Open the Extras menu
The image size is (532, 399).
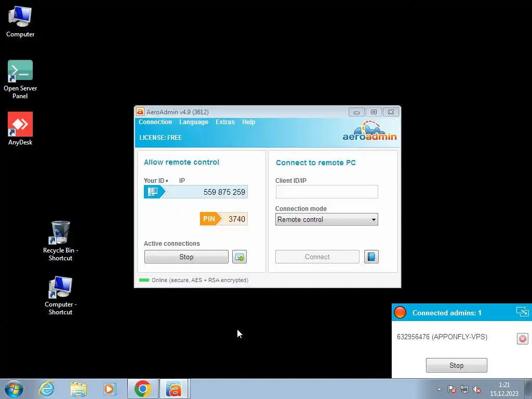point(225,122)
